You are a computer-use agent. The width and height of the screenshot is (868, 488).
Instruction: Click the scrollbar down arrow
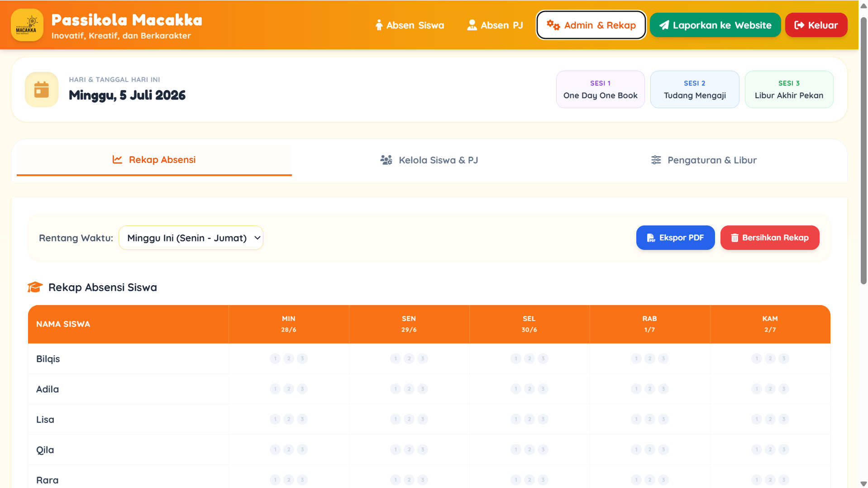(x=863, y=483)
